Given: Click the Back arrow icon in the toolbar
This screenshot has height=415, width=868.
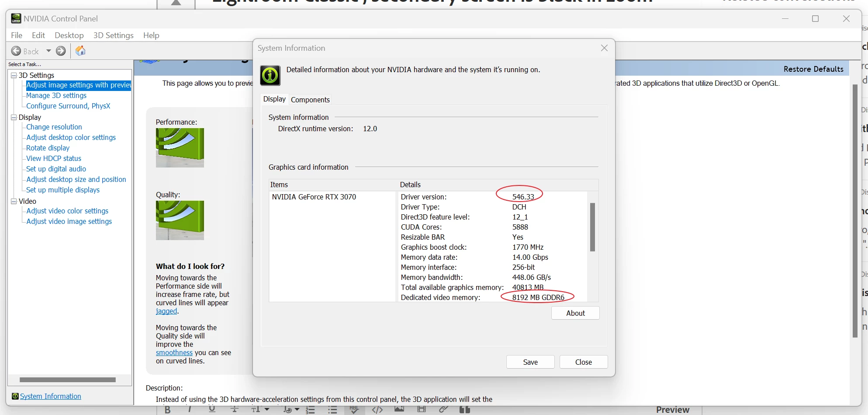Looking at the screenshot, I should point(16,51).
